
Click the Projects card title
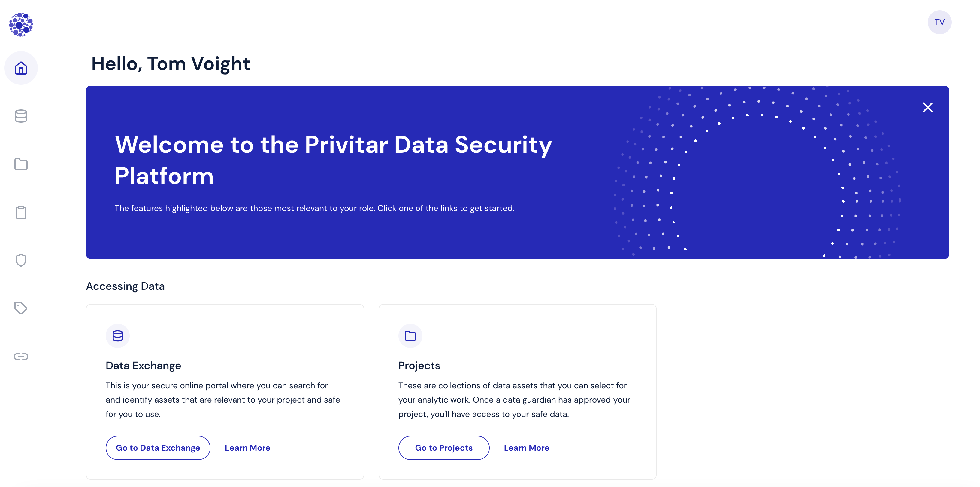[419, 366]
